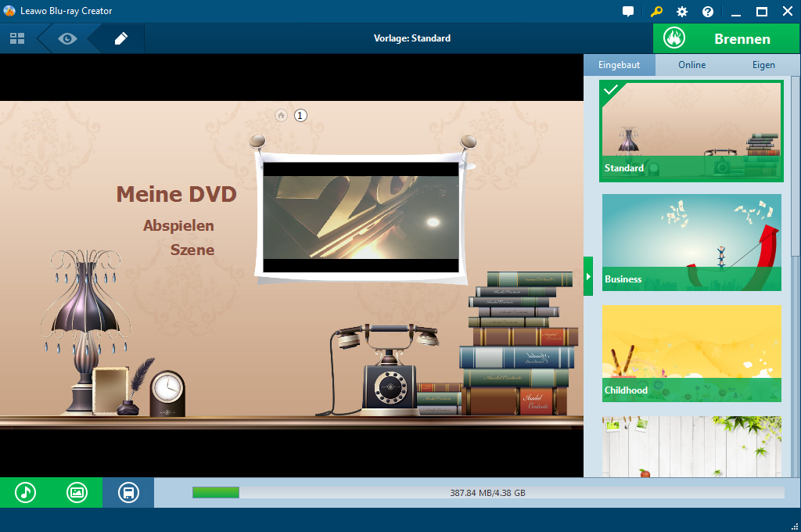Open the help question mark icon
Viewport: 801px width, 532px height.
click(x=708, y=12)
